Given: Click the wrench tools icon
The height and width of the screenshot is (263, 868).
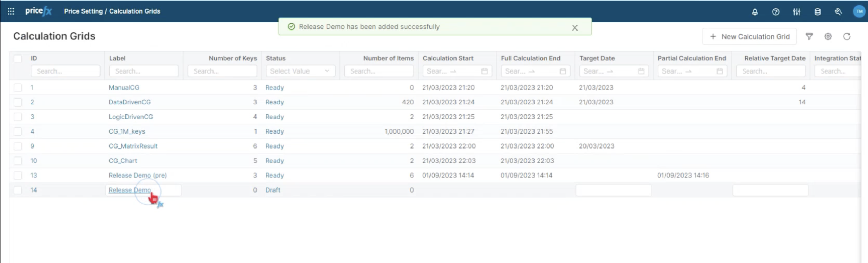Looking at the screenshot, I should click(838, 12).
